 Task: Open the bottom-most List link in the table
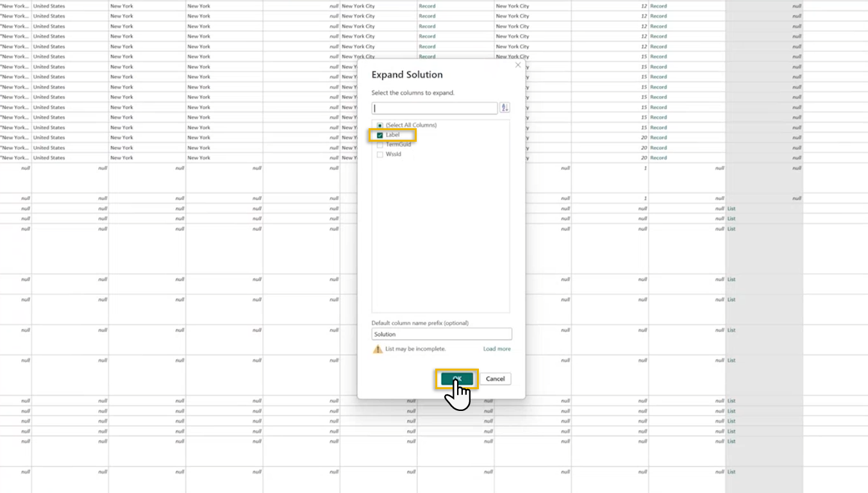click(731, 472)
